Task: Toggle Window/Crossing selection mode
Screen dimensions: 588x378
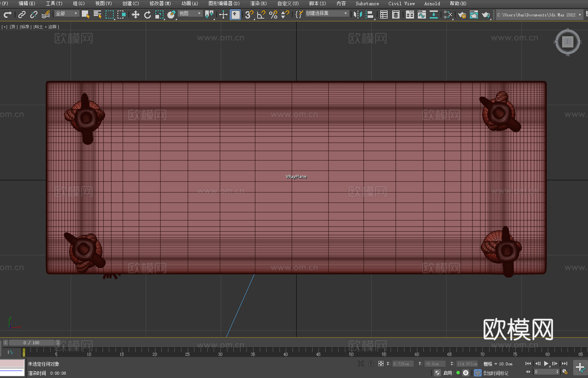Action: 121,14
